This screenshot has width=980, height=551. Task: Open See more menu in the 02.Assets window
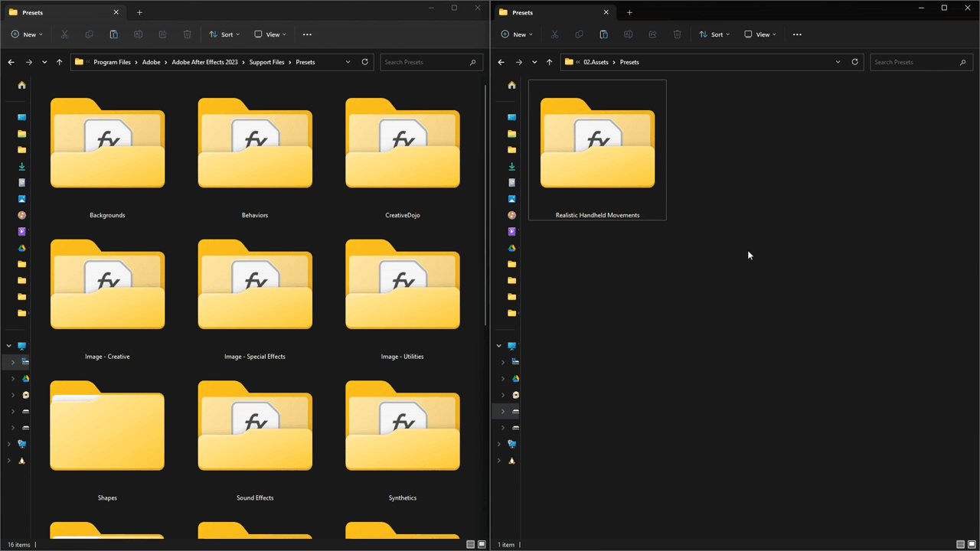click(797, 34)
